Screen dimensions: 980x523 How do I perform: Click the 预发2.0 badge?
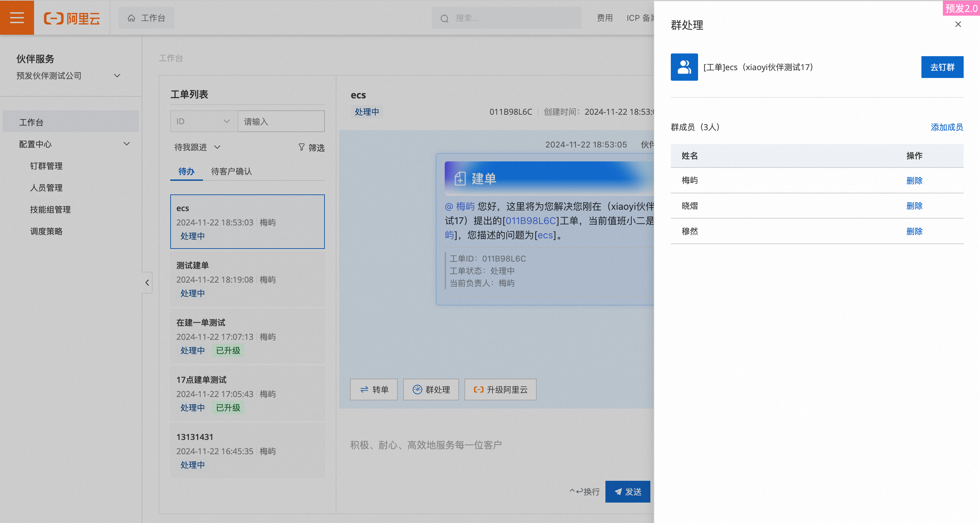point(961,8)
